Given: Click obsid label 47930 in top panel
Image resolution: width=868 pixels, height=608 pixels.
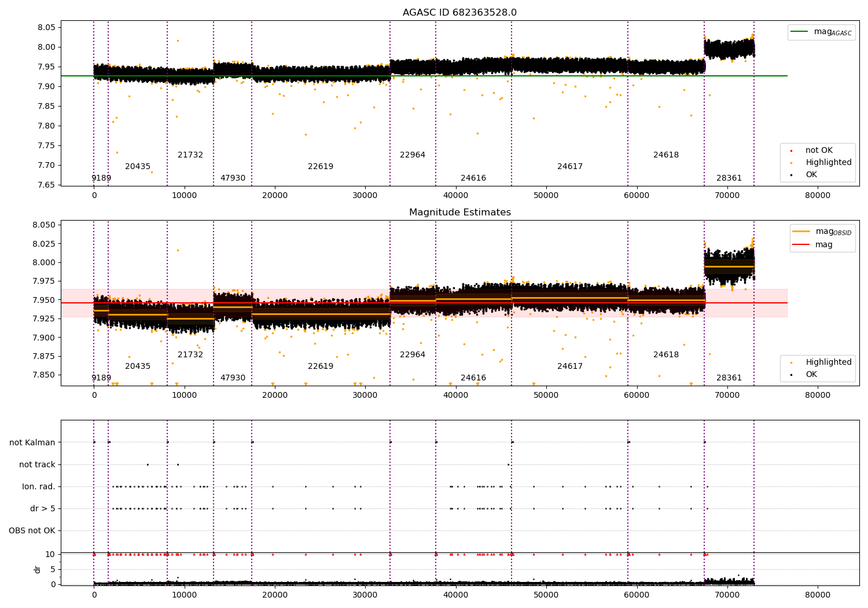Looking at the screenshot, I should point(233,178).
